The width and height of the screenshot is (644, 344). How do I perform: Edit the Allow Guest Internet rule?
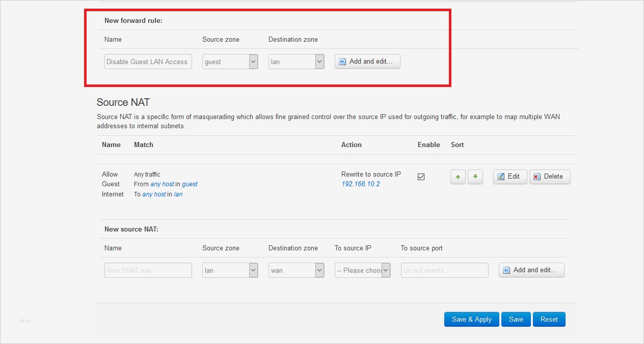tap(509, 177)
